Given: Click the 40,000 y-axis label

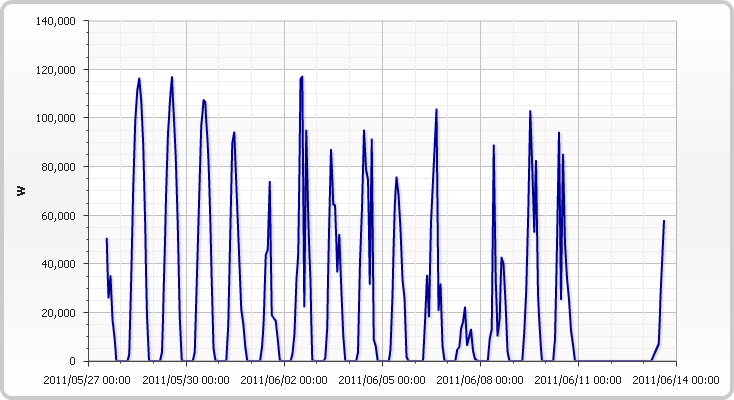Looking at the screenshot, I should (x=61, y=264).
